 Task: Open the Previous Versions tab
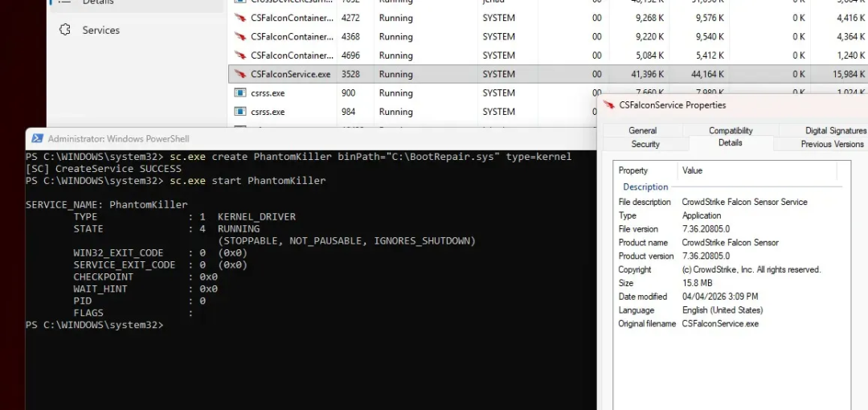click(832, 144)
